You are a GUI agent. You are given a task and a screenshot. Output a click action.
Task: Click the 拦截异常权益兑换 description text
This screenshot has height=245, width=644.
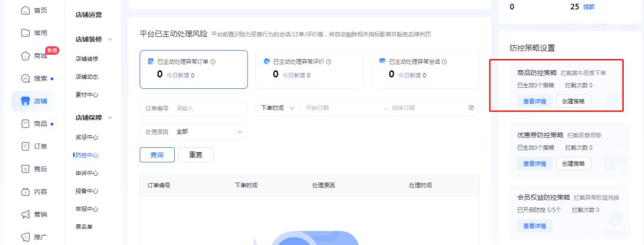click(596, 197)
